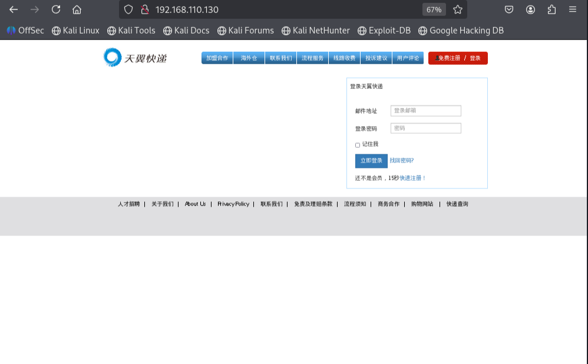Open the Pocket save icon
Image resolution: width=588 pixels, height=364 pixels.
[509, 10]
